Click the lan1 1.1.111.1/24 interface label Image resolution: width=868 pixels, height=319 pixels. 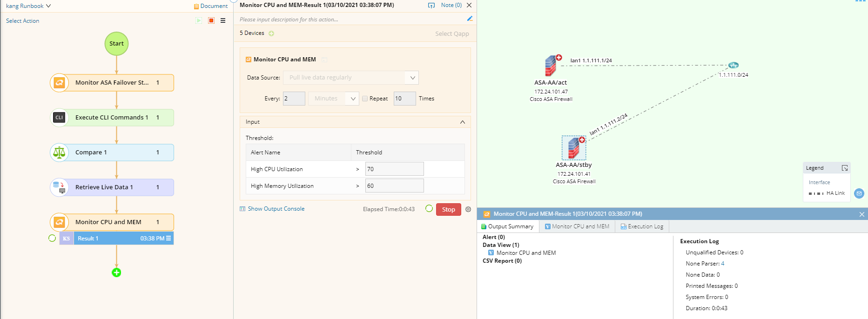(591, 60)
